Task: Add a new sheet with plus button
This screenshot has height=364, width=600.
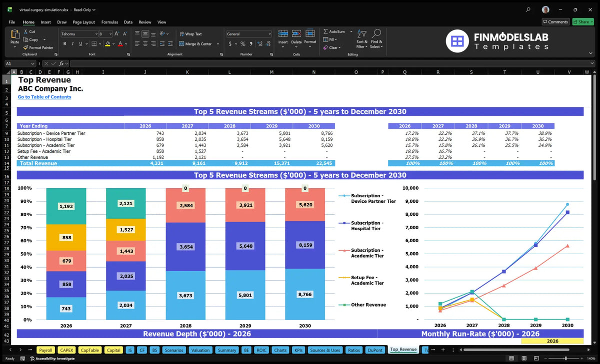Action: click(442, 350)
